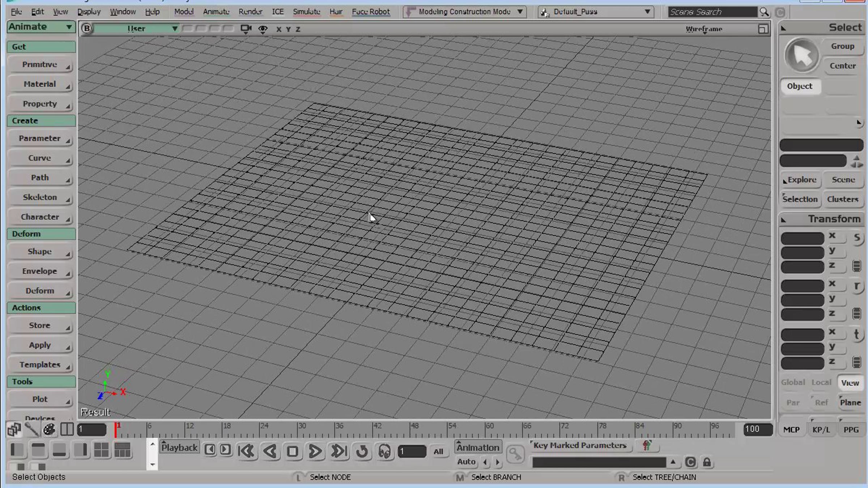Open the Render menu
The image size is (868, 488).
[251, 12]
